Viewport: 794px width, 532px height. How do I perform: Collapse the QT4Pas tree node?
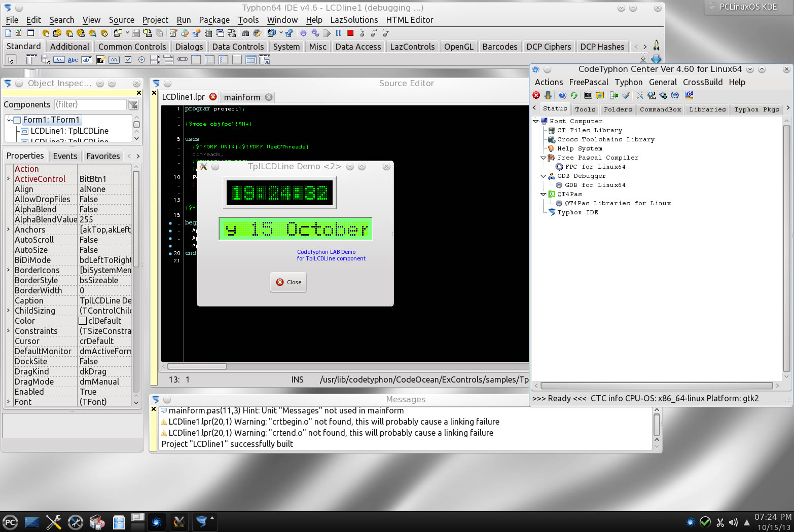(543, 194)
